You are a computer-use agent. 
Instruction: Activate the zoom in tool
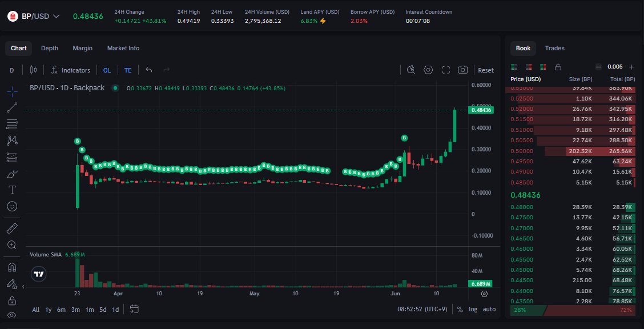point(13,245)
